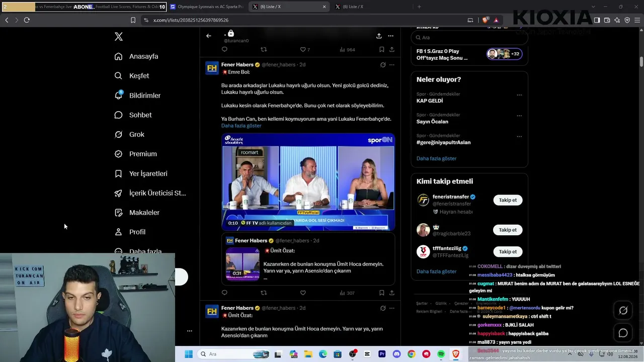
Task: Reply to the @turancan0 post
Action: (x=224, y=49)
